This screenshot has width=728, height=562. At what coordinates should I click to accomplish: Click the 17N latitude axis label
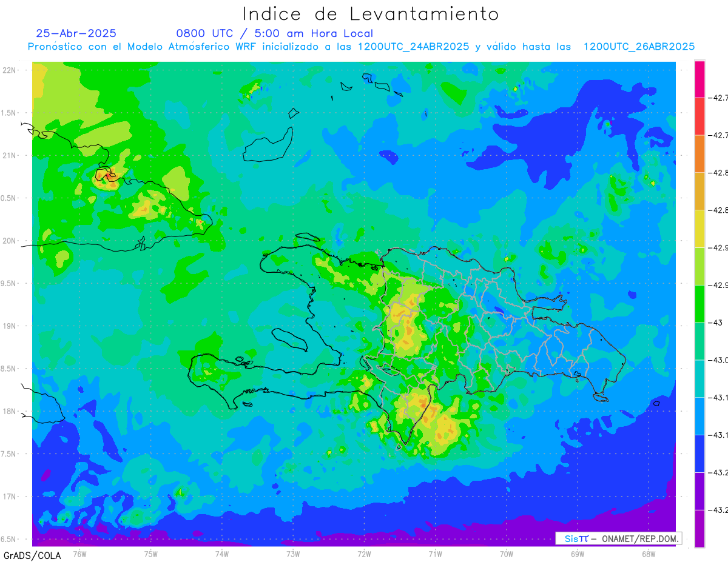pyautogui.click(x=10, y=497)
